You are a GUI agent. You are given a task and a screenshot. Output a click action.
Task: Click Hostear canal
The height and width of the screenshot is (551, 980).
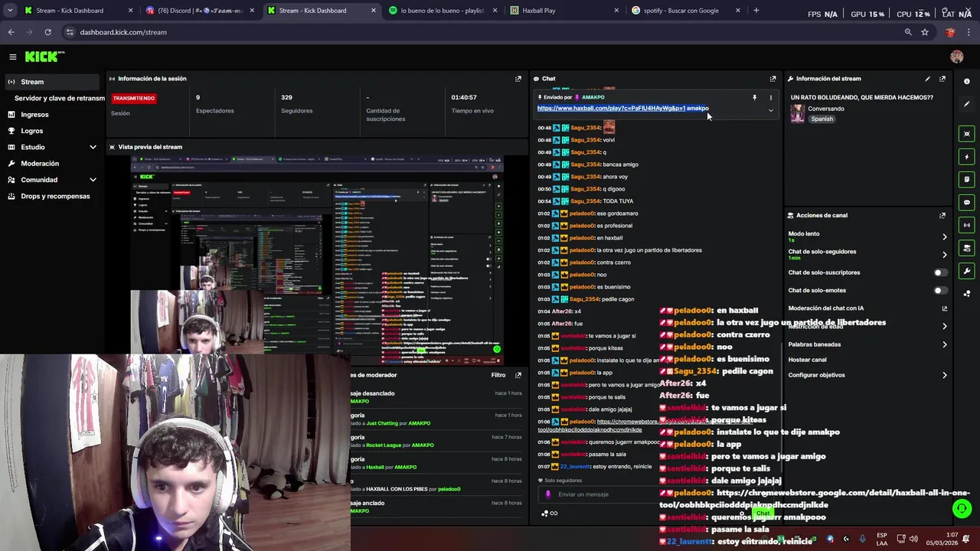tap(807, 360)
